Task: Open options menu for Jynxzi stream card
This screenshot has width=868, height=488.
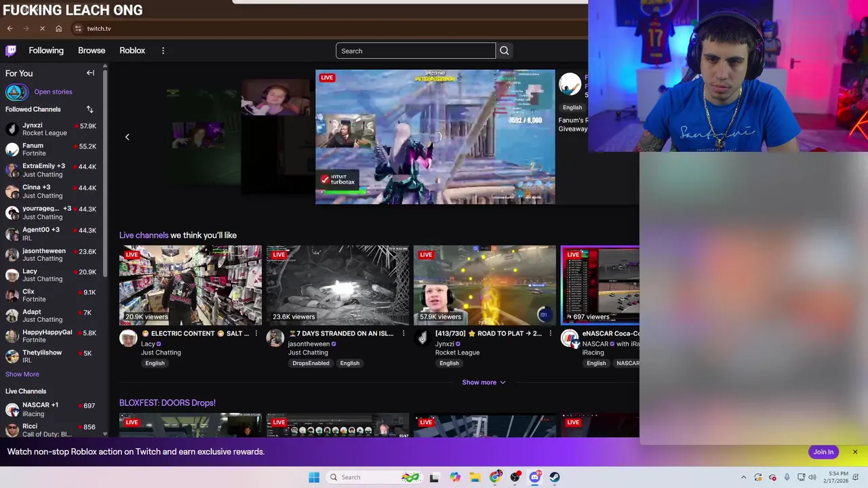Action: 550,333
